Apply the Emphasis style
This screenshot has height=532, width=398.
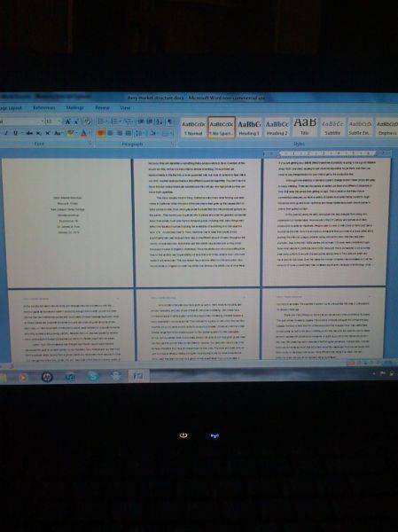coord(386,127)
